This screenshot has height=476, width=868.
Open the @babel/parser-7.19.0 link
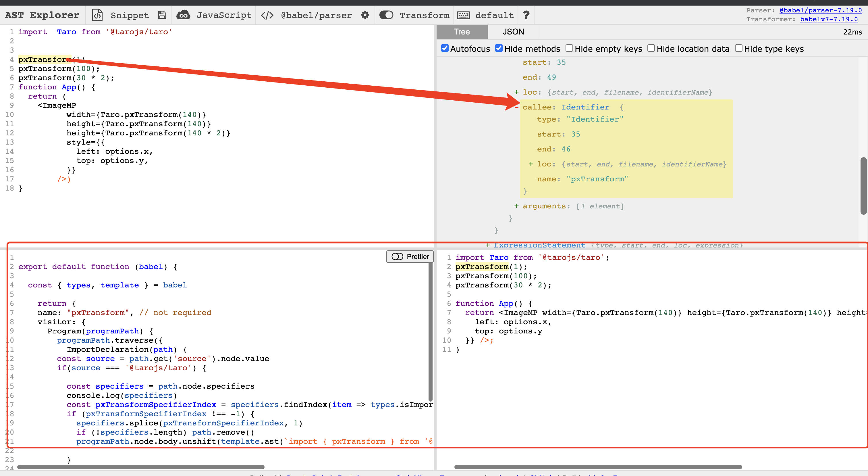pos(821,10)
